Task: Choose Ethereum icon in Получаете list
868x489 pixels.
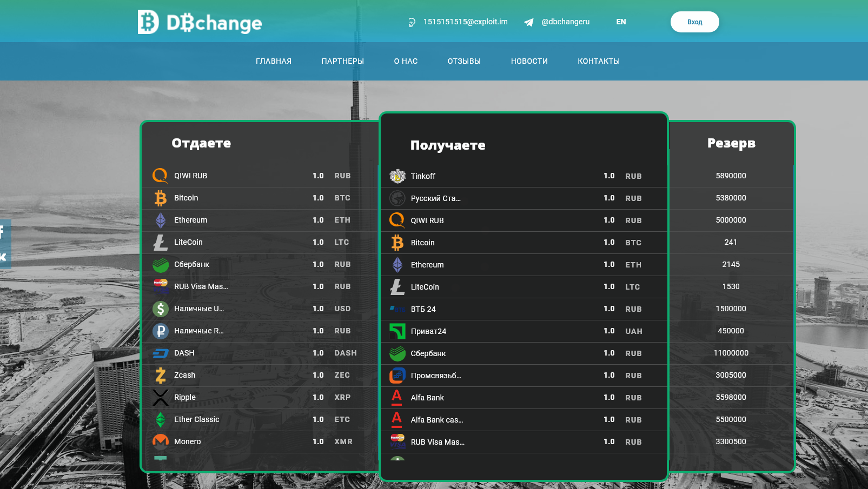Action: (397, 265)
